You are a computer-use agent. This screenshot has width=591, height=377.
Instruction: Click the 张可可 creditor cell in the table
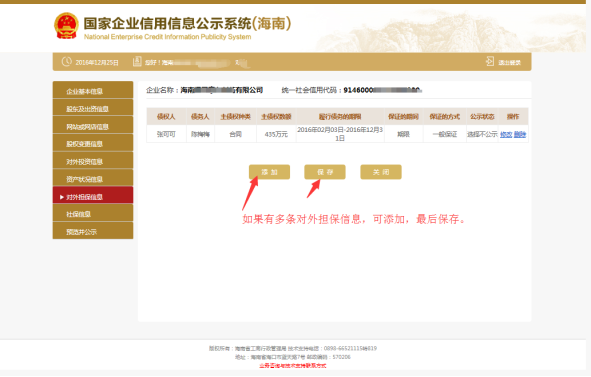pos(166,134)
